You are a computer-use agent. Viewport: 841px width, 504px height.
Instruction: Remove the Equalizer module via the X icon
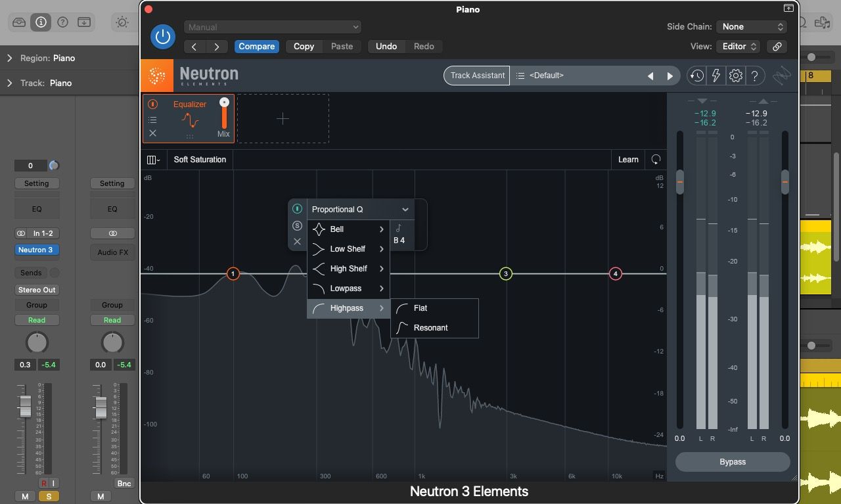(152, 133)
